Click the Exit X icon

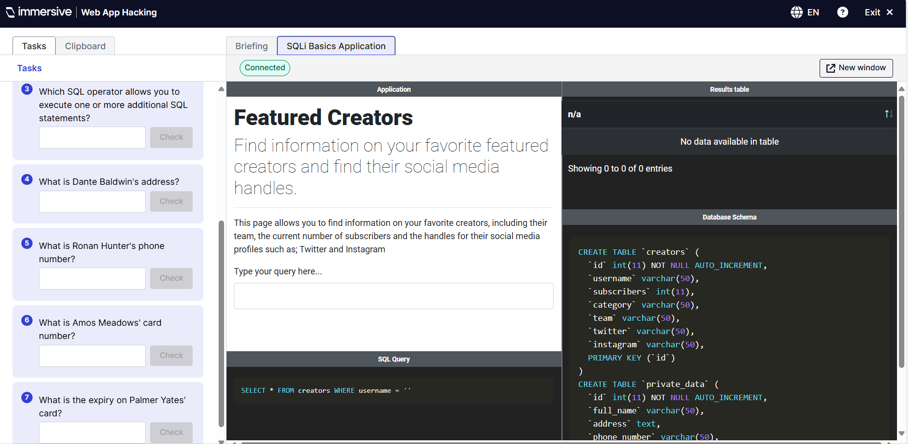pyautogui.click(x=890, y=12)
